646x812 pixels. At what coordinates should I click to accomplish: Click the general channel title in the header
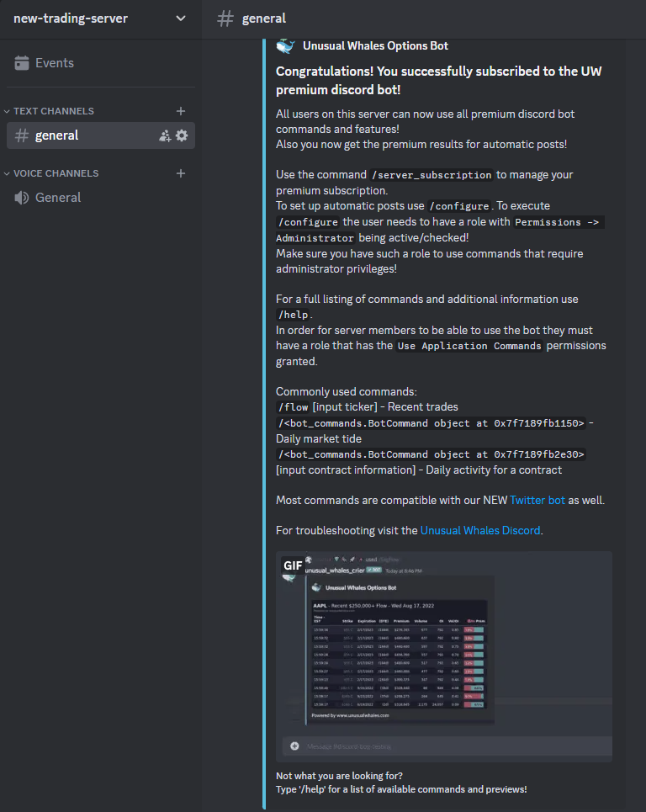[264, 19]
